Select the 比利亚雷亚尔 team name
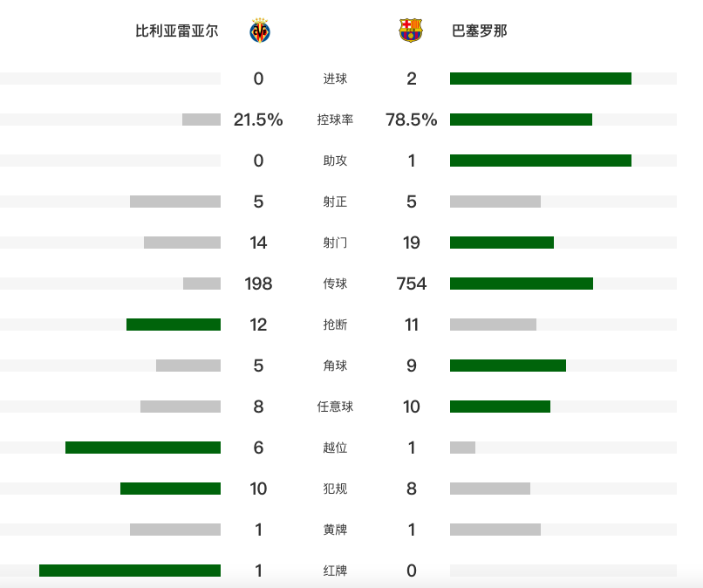The width and height of the screenshot is (703, 588). click(x=177, y=31)
